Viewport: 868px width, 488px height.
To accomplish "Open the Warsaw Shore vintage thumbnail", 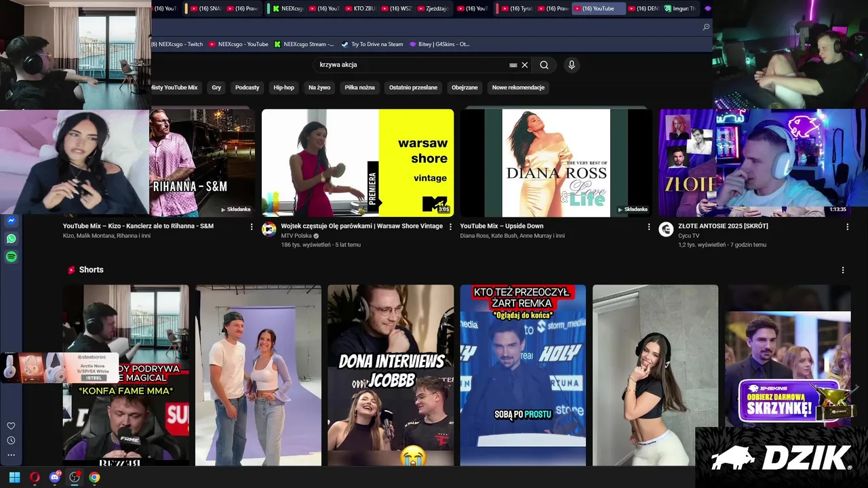I will coord(357,163).
